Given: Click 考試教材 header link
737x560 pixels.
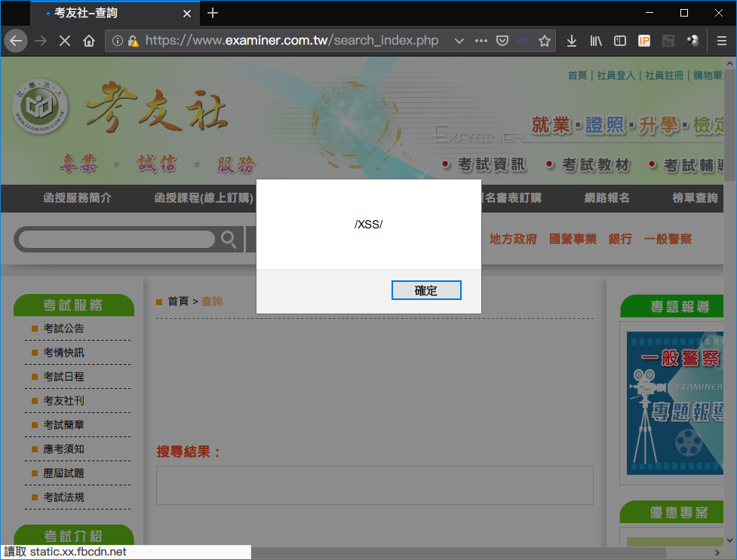Looking at the screenshot, I should (x=595, y=165).
